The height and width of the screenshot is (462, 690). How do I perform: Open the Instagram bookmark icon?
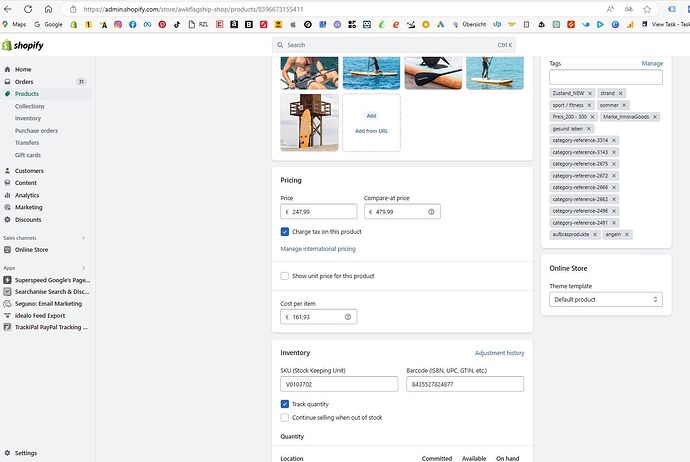pos(118,25)
